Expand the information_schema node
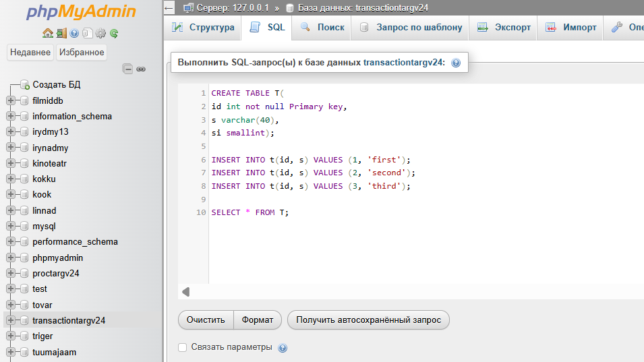Viewport: 644px width, 362px height. (x=11, y=116)
